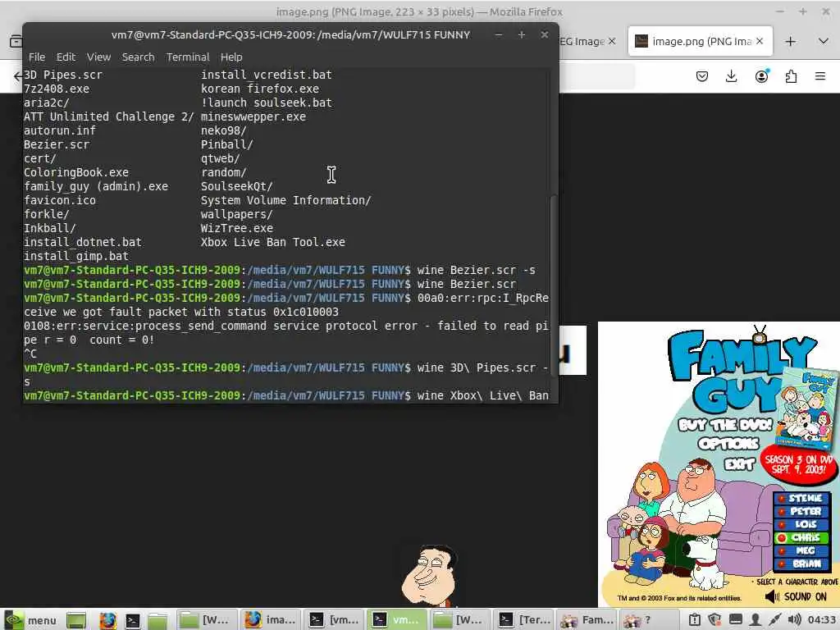Viewport: 840px width, 630px height.
Task: Click the Quagmire head desktop character
Action: tap(428, 576)
